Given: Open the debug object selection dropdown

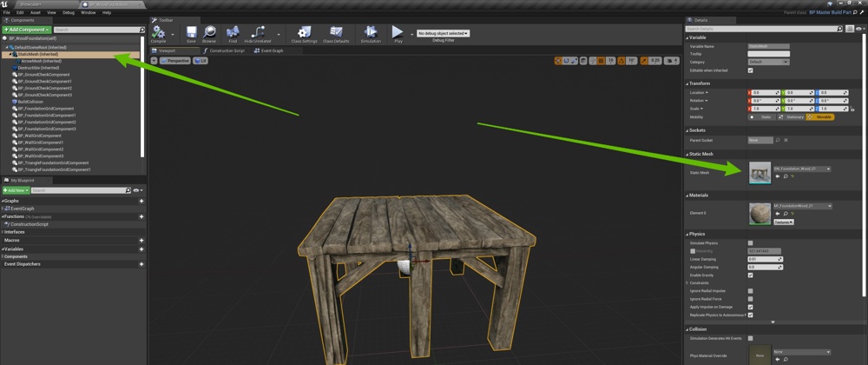Looking at the screenshot, I should pyautogui.click(x=443, y=33).
